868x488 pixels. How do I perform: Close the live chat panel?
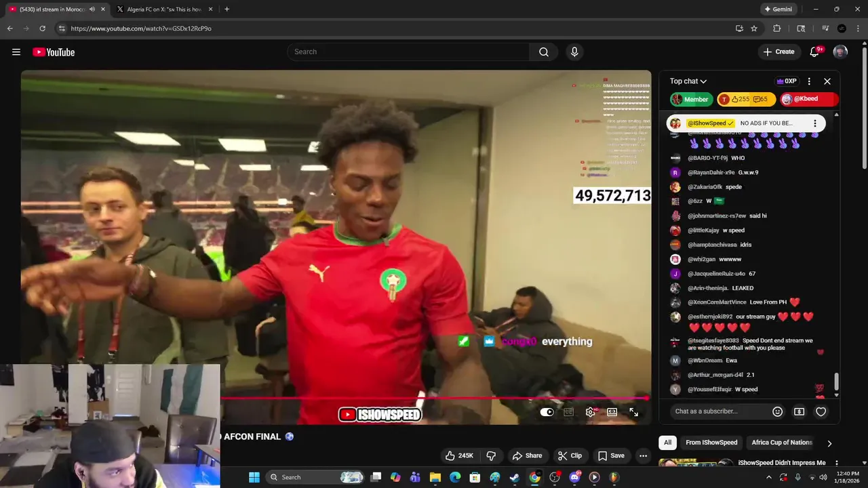[827, 81]
